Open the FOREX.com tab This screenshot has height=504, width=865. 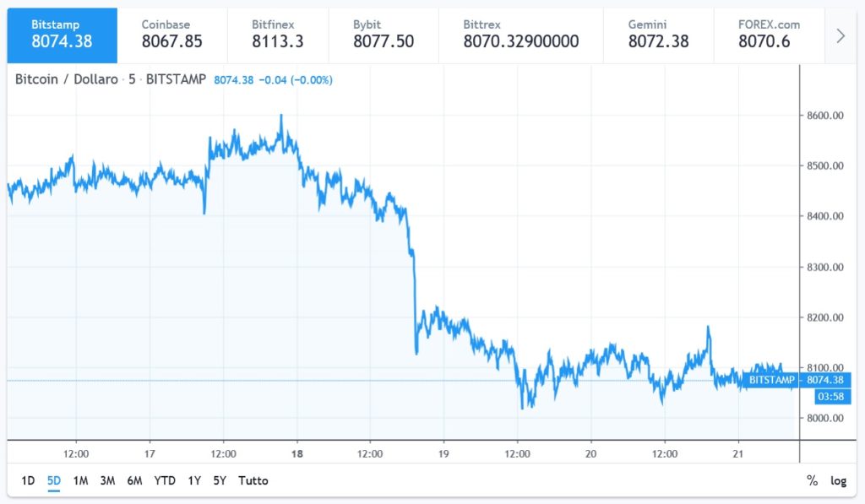pyautogui.click(x=769, y=34)
